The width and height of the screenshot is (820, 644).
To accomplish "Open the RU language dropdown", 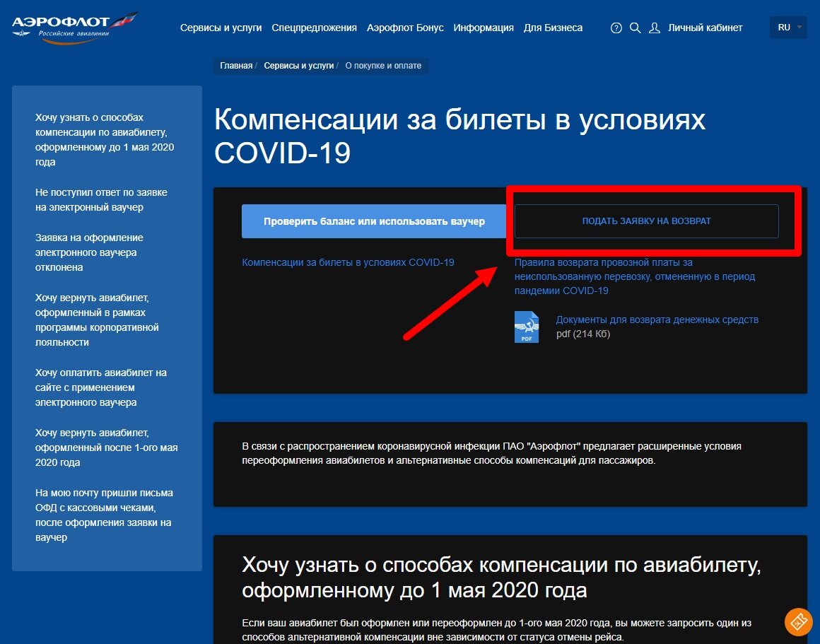I will pos(788,27).
